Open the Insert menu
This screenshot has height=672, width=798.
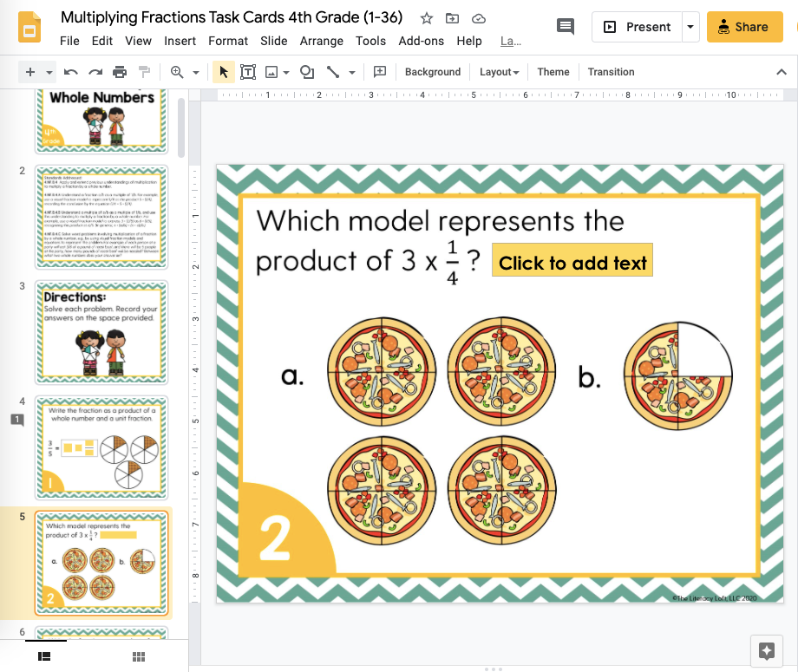point(180,41)
